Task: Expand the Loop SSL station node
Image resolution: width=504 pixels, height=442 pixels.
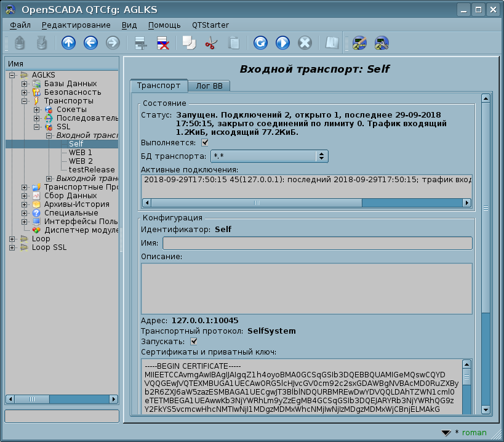Action: pos(12,247)
